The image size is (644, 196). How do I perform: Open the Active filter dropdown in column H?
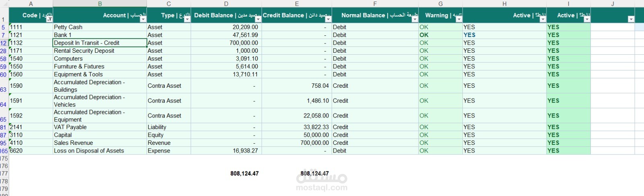543,19
